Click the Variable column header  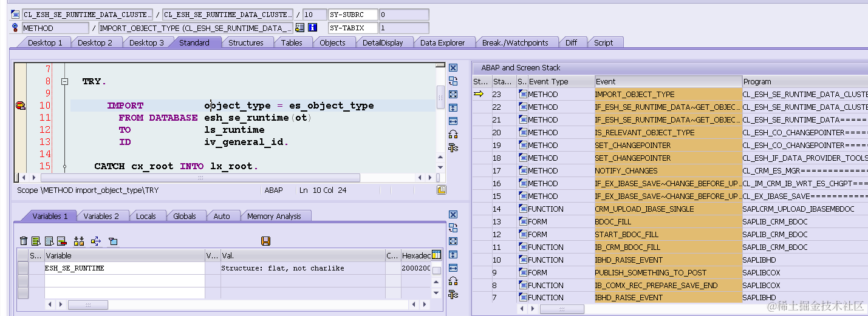[125, 256]
